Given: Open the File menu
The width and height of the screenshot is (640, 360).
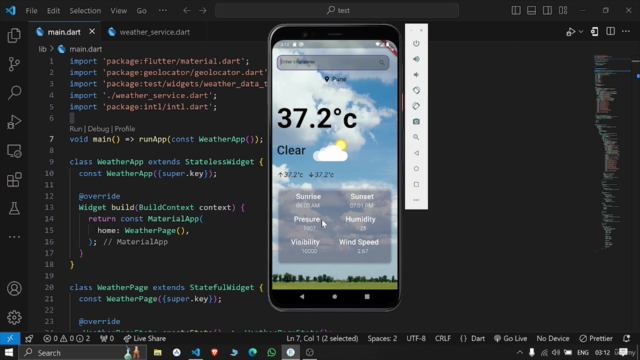Looking at the screenshot, I should click(31, 11).
